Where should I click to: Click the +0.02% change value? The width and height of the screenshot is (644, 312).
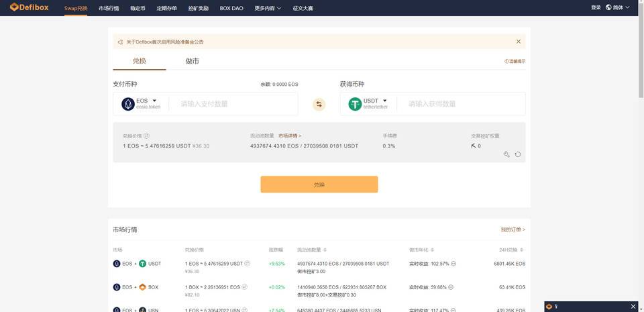tap(277, 287)
